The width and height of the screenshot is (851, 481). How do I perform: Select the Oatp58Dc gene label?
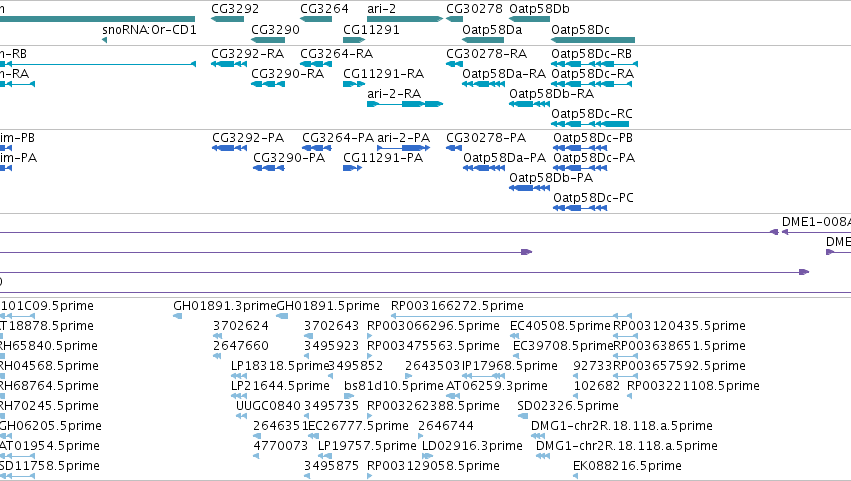coord(581,29)
